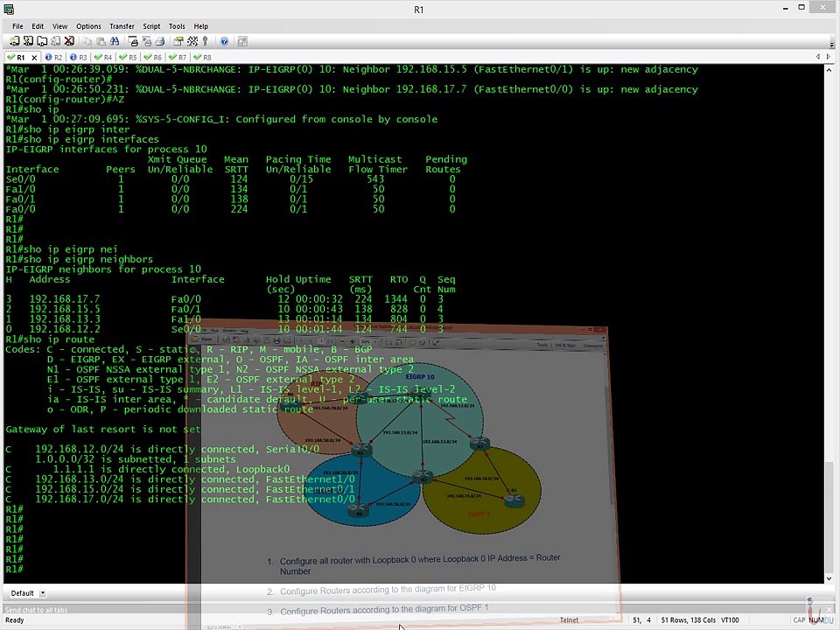Click the 51 Rows, 138 Cols status entry
This screenshot has width=840, height=630.
pos(689,620)
